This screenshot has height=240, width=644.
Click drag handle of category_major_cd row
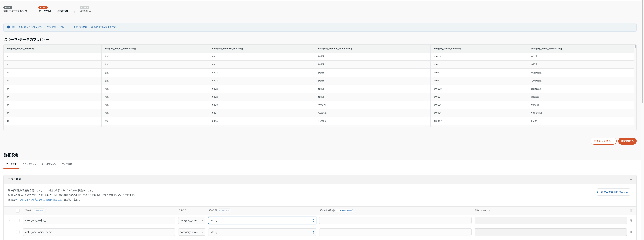click(x=10, y=220)
